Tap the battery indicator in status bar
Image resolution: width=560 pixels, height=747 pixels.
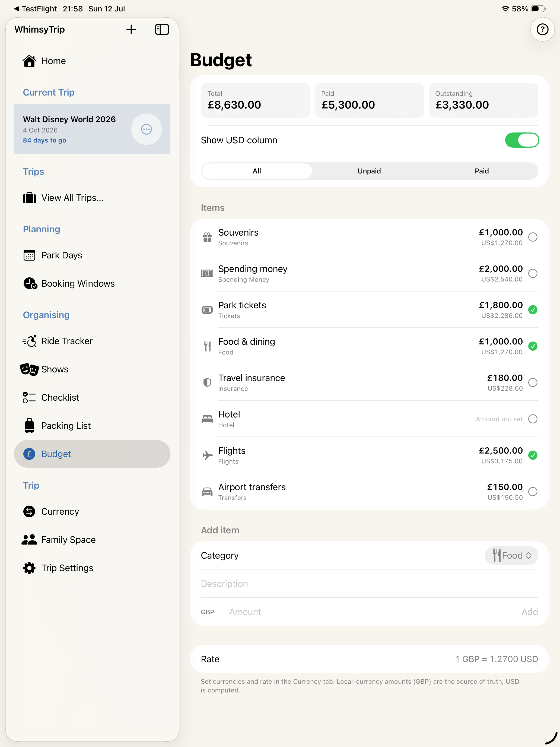538,9
